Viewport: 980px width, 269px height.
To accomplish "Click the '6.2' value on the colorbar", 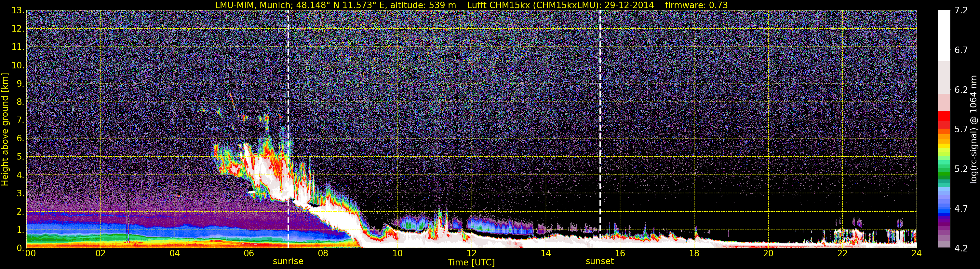I will (961, 90).
